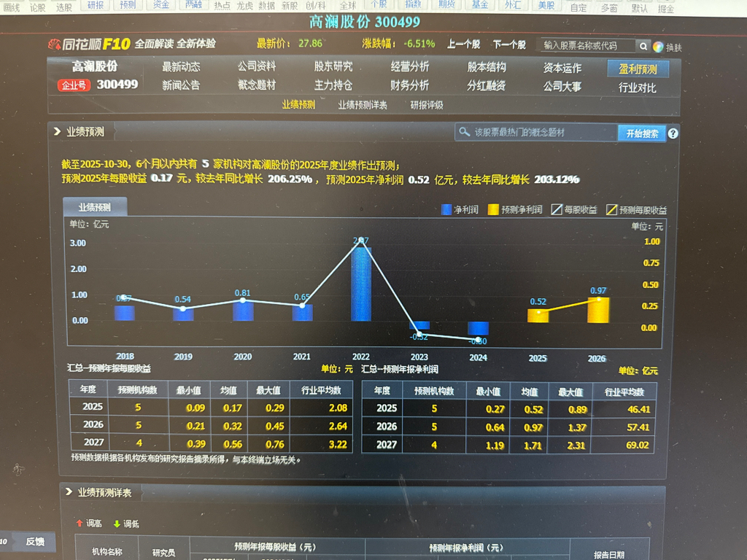Click the 同花顺 F10 logo
The image size is (747, 560).
coord(89,44)
